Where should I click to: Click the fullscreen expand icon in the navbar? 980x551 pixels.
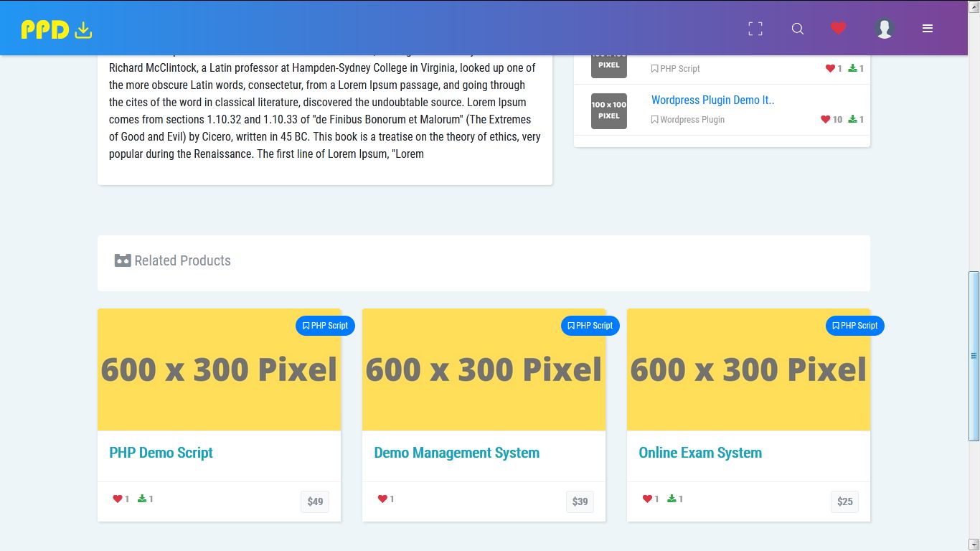tap(755, 29)
